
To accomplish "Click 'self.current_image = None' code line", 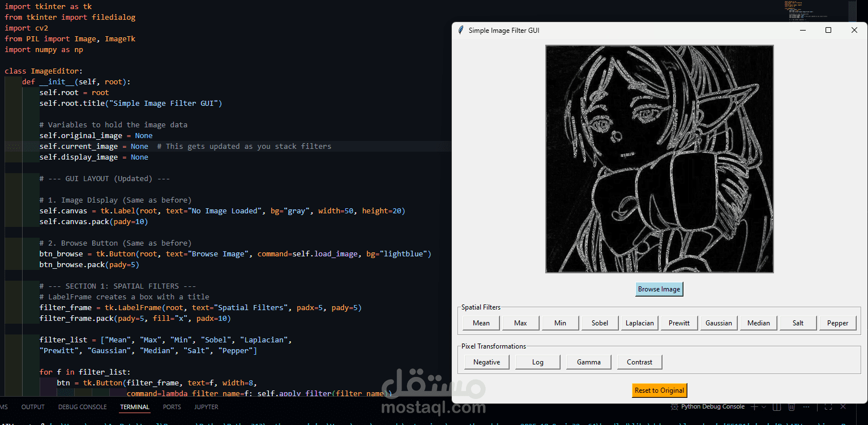I will point(94,147).
